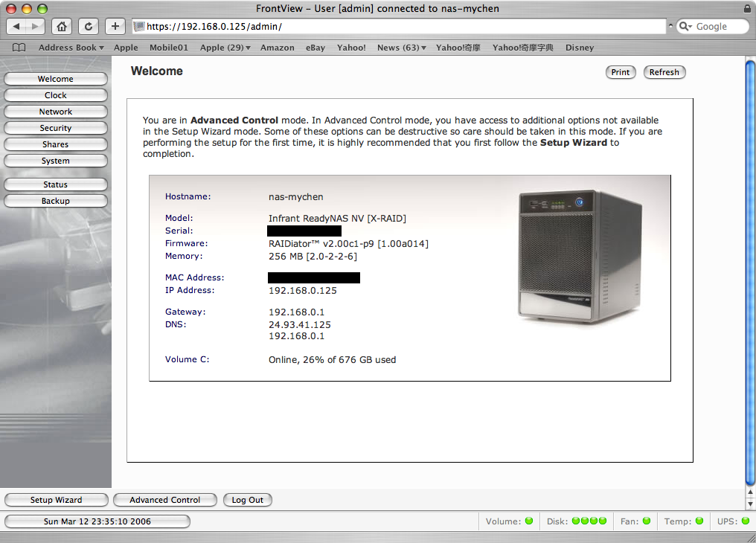The width and height of the screenshot is (756, 543).
Task: Click the Google search field
Action: (x=713, y=27)
